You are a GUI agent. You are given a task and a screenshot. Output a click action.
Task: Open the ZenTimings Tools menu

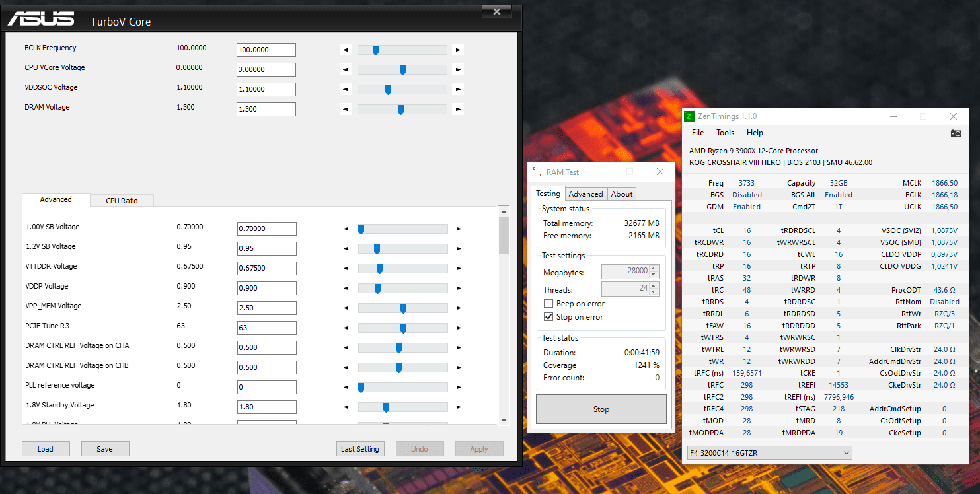(x=725, y=133)
